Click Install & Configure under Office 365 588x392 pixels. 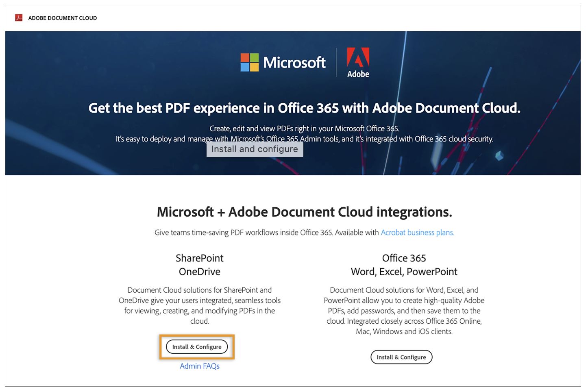[x=401, y=357]
